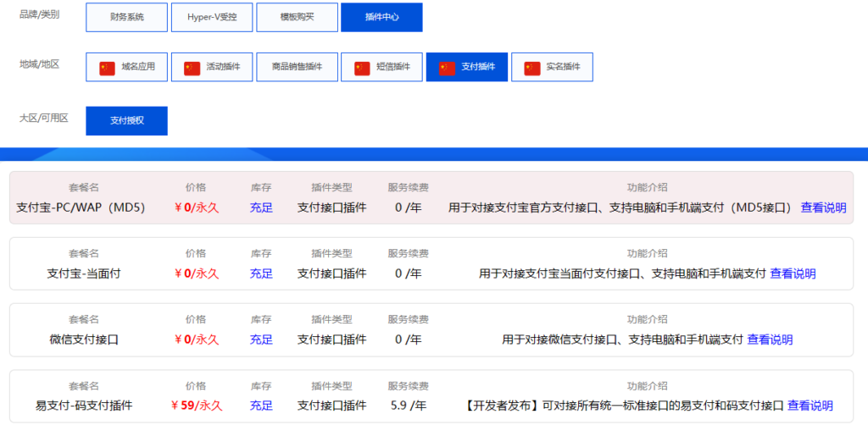The width and height of the screenshot is (868, 442).
Task: Select the 支付授权 zone button
Action: click(x=127, y=120)
